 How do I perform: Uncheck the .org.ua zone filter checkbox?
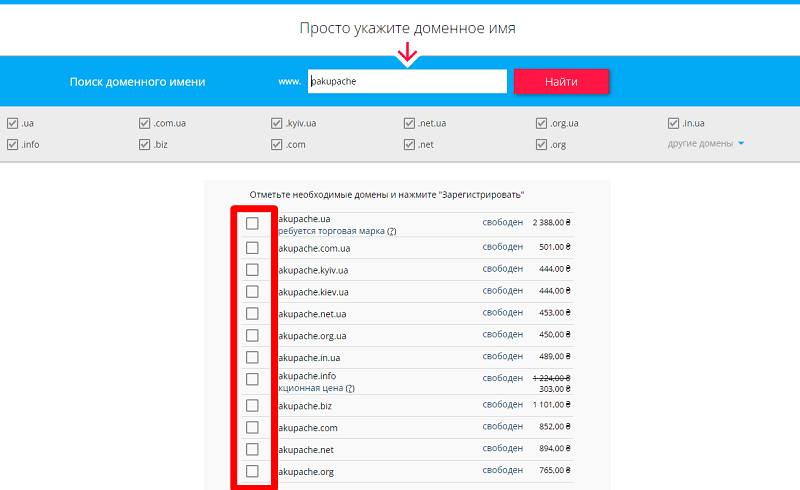541,123
